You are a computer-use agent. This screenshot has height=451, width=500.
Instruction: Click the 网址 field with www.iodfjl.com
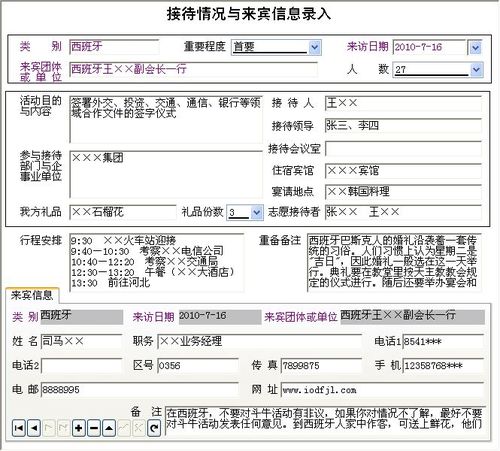382,390
